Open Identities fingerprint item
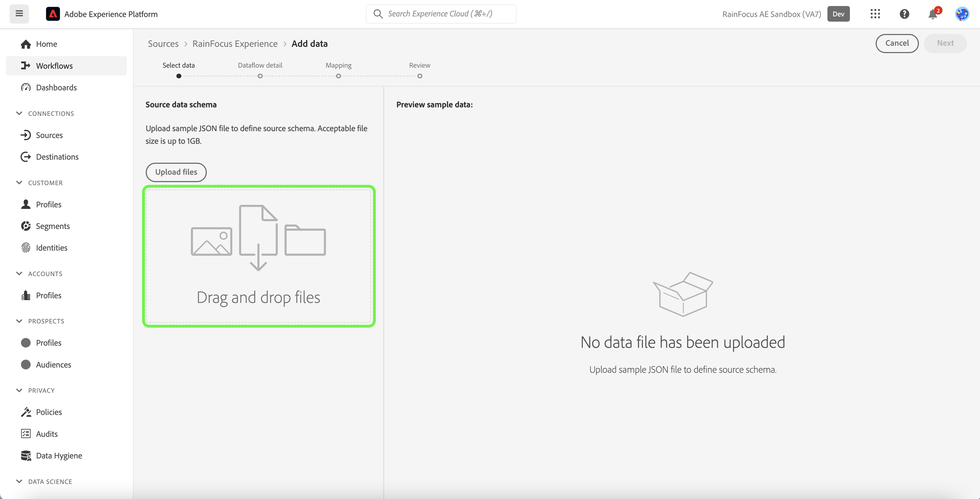This screenshot has height=499, width=980. tap(51, 248)
